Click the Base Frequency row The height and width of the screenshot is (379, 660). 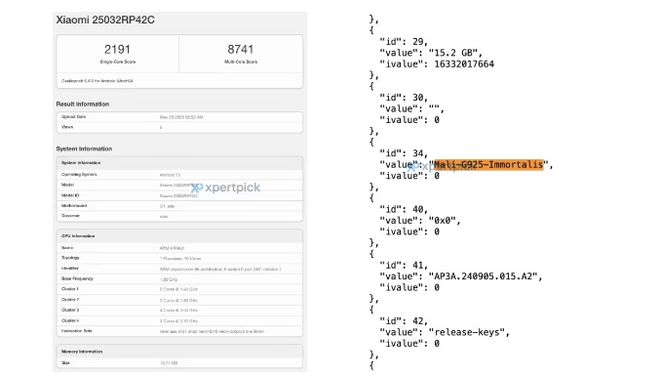pyautogui.click(x=180, y=279)
